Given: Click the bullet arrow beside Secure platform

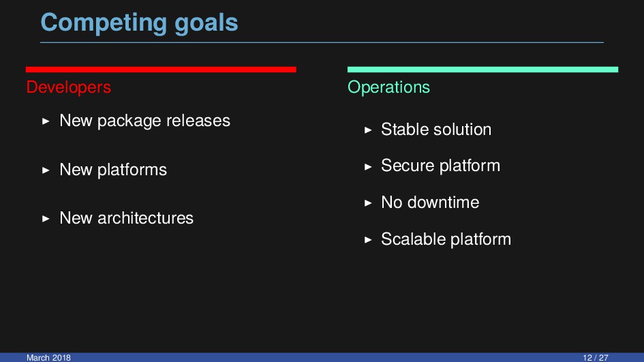Looking at the screenshot, I should [368, 167].
